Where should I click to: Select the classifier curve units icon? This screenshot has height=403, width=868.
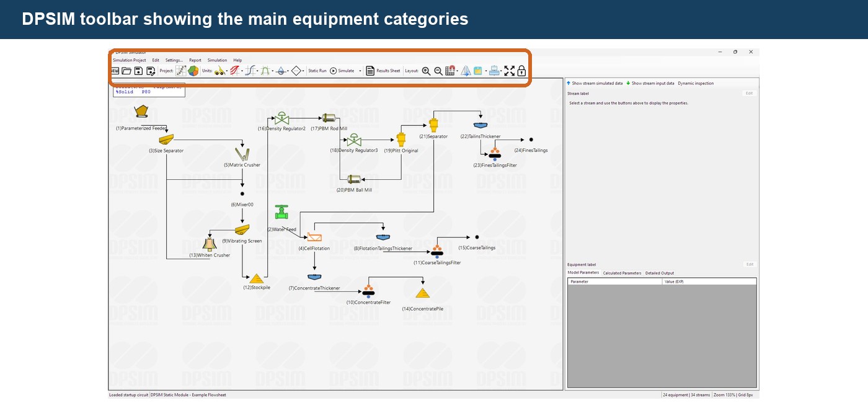pyautogui.click(x=250, y=71)
